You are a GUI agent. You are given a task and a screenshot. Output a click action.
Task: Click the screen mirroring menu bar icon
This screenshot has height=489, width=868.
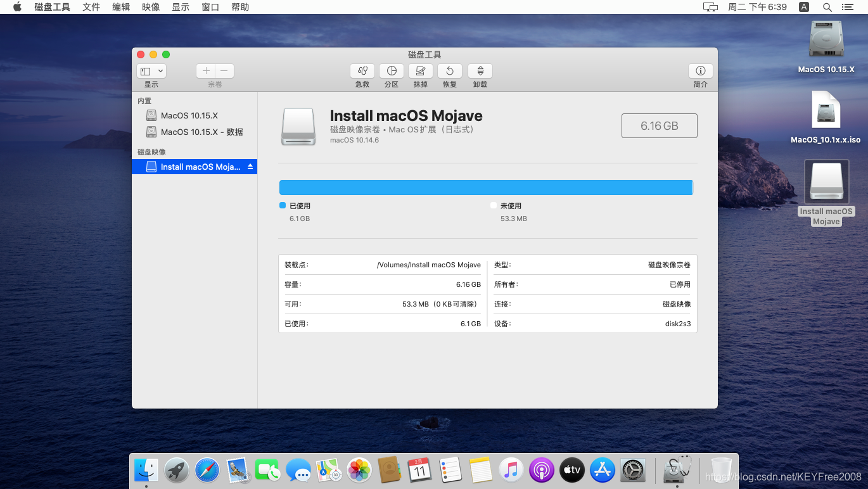(x=710, y=7)
